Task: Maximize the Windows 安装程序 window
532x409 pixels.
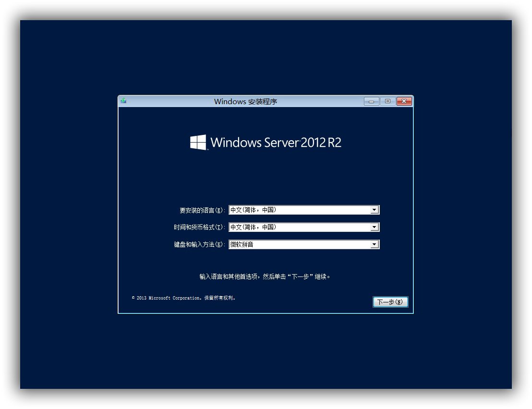Action: coord(388,101)
